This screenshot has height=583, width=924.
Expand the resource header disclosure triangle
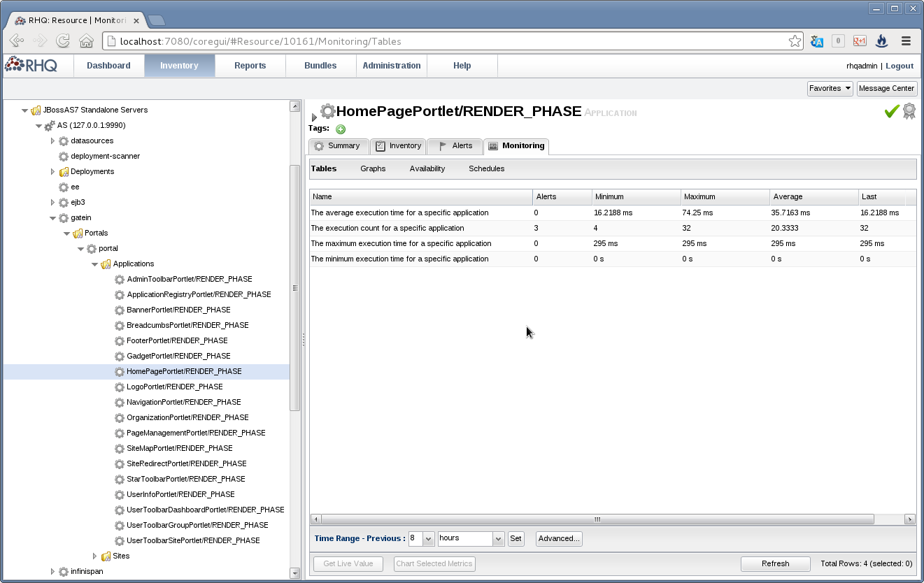coord(314,117)
